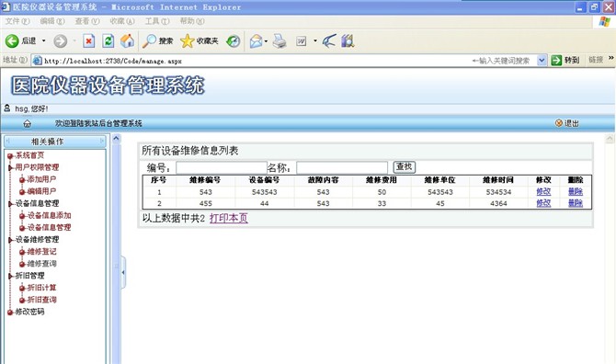Viewport: 616px width, 364px height.
Task: Click the 打印本页 link
Action: point(229,218)
